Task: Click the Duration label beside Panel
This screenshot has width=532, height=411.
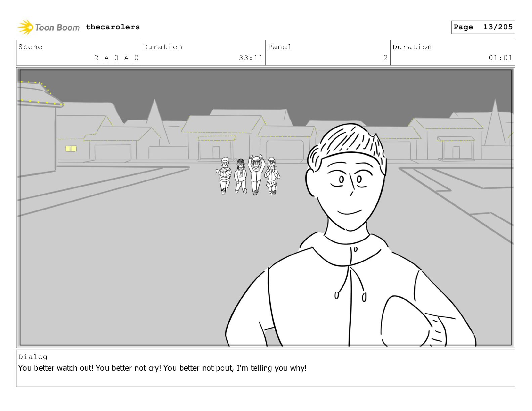Action: (x=412, y=47)
